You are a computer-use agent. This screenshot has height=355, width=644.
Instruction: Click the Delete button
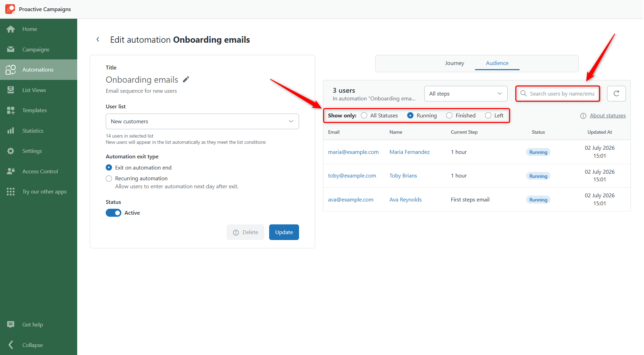(245, 232)
